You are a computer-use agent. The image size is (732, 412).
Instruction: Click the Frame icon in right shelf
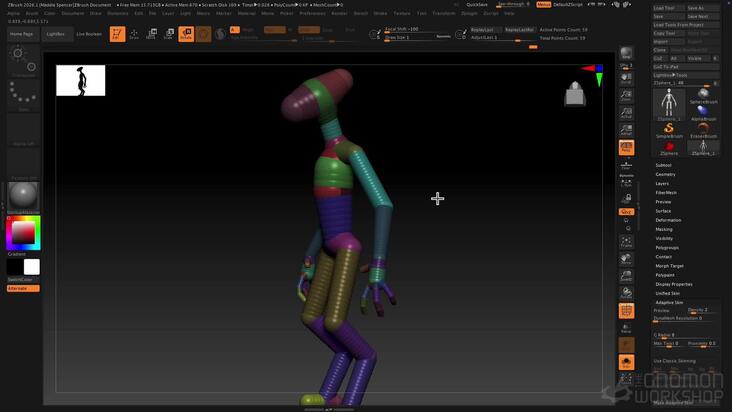(626, 242)
